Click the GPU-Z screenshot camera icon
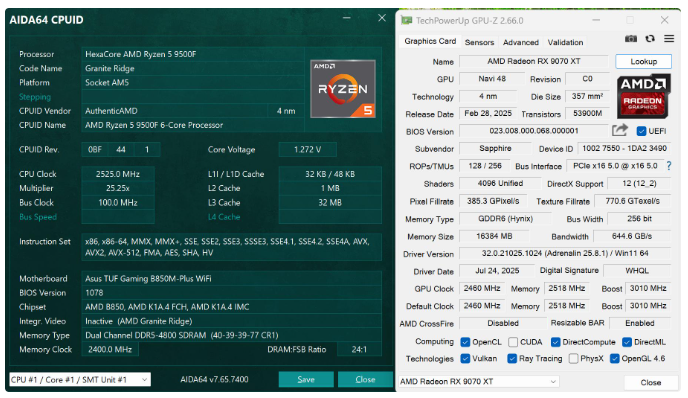 coord(631,39)
